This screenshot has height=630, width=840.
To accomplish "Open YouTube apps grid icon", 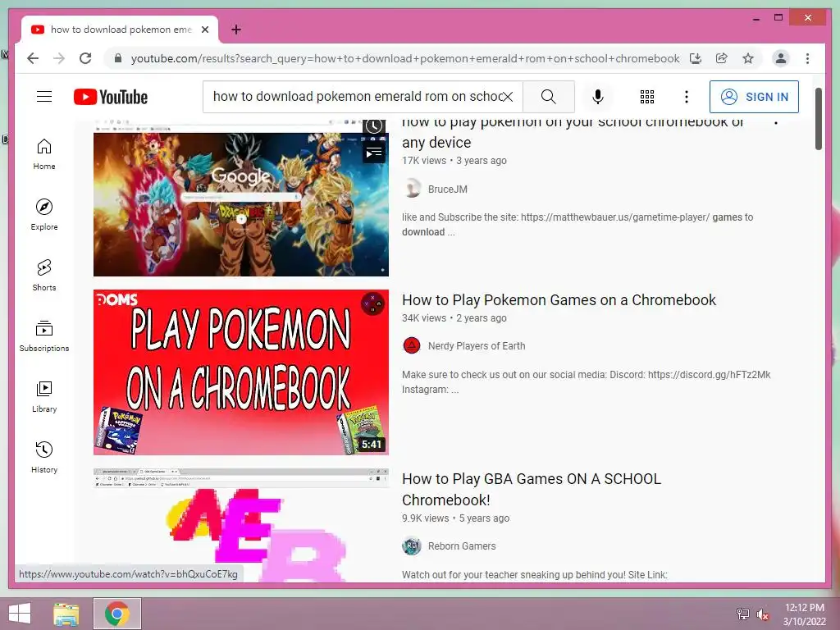I will pos(647,97).
